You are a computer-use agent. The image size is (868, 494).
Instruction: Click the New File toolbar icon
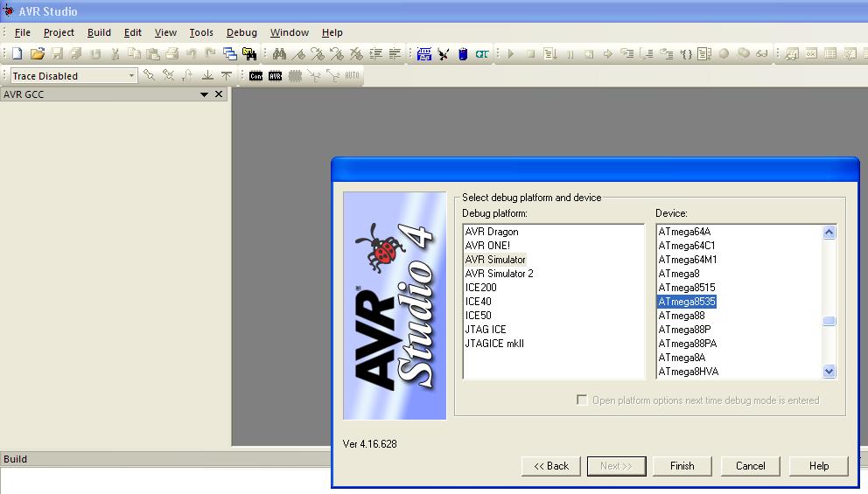(x=17, y=54)
